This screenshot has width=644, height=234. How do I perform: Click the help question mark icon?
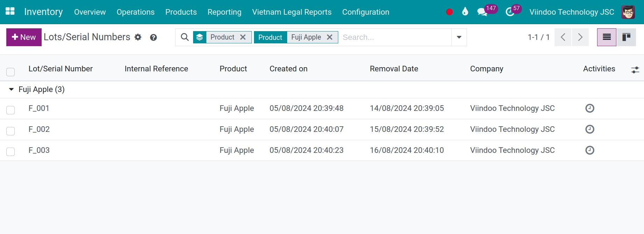pos(153,37)
